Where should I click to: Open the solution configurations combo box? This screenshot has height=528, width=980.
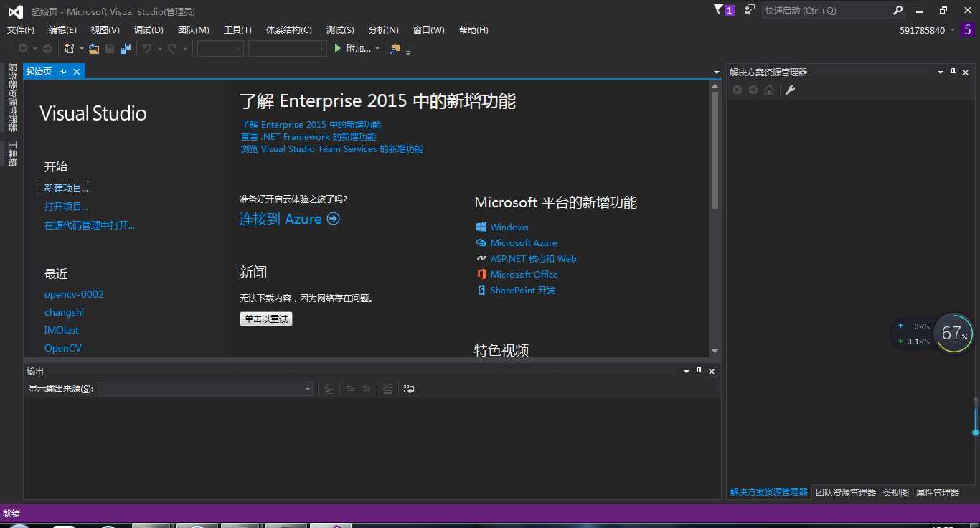(x=221, y=48)
